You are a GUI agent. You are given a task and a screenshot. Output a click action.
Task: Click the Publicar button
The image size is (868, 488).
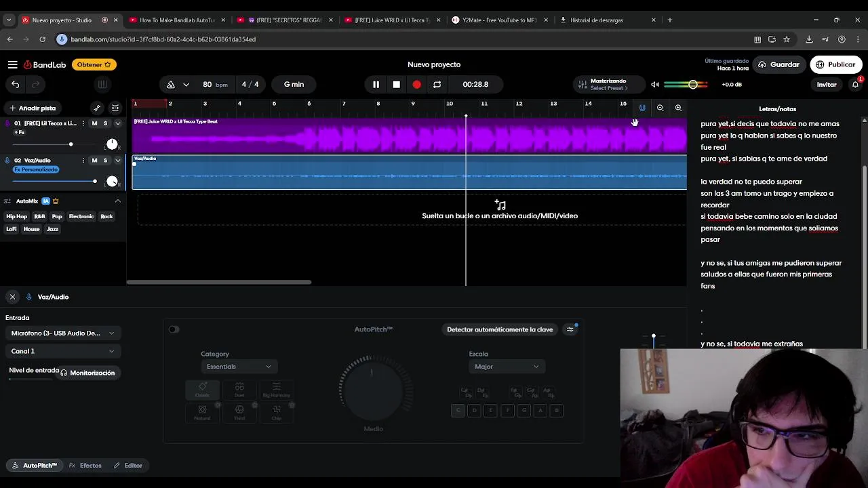point(835,64)
